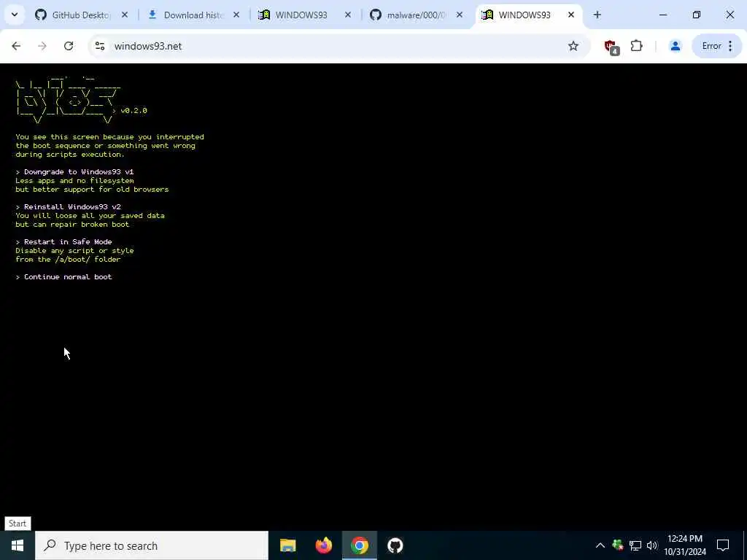Close the first WINDOWS93 tab
747x560 pixels.
click(348, 15)
